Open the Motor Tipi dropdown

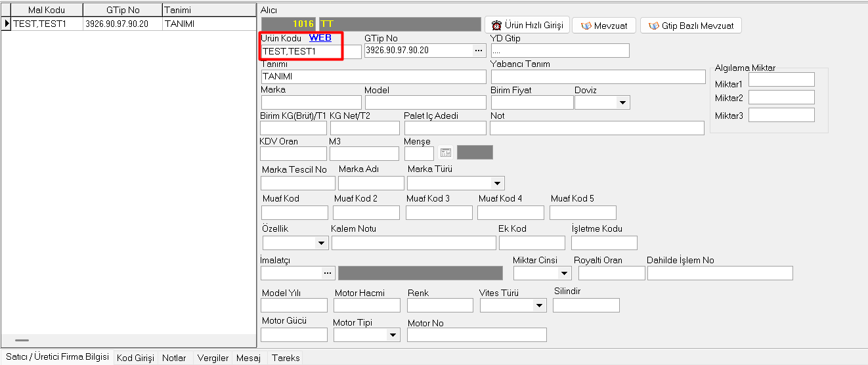click(393, 335)
